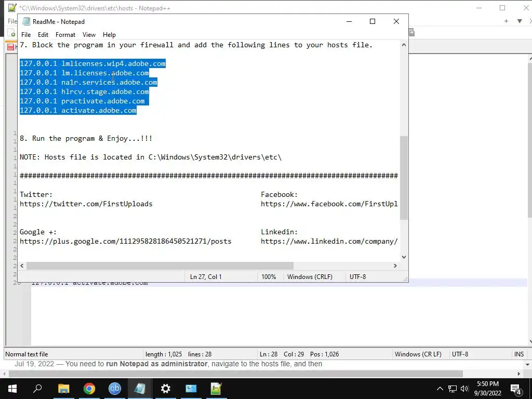Click the www.facebook.com/FirstUpl URL
The height and width of the screenshot is (399, 532).
(x=329, y=204)
